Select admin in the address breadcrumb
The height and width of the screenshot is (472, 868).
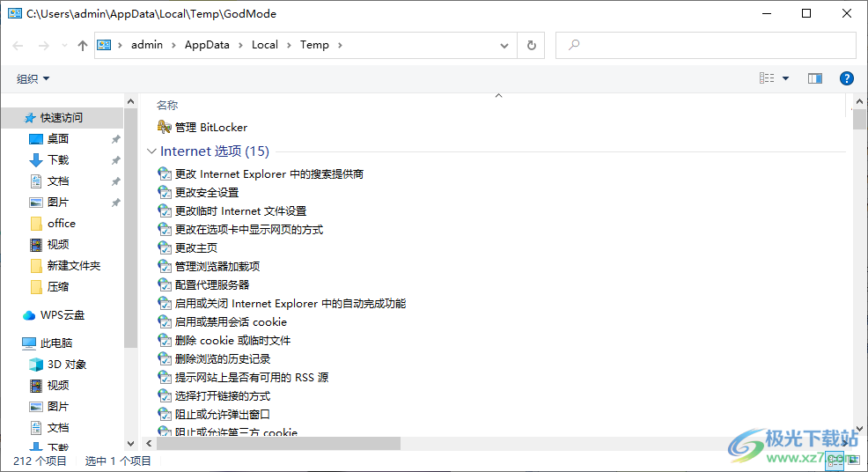point(147,45)
